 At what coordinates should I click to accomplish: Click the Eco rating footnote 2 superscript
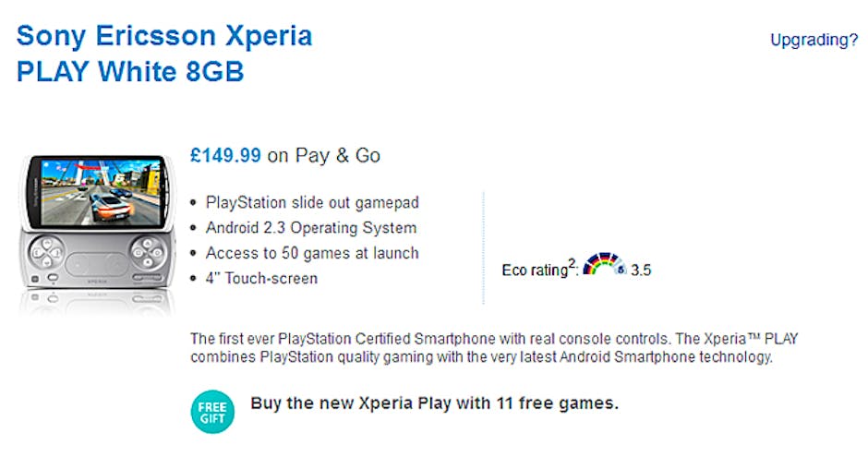click(x=573, y=262)
